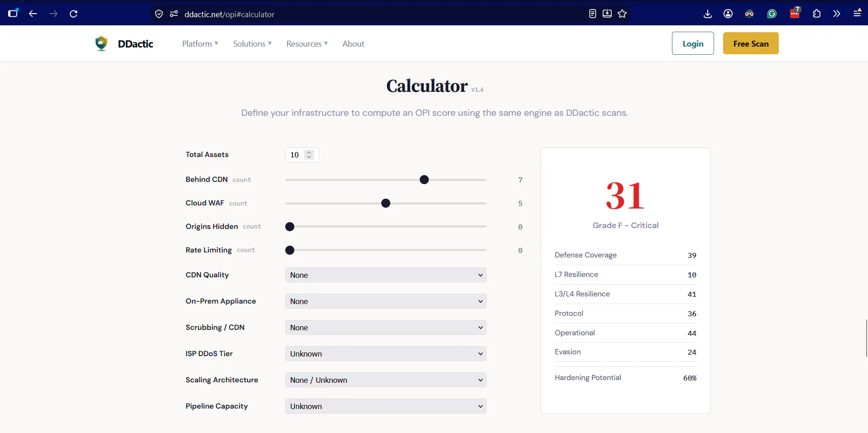Expand the Solutions menu
868x433 pixels.
252,44
